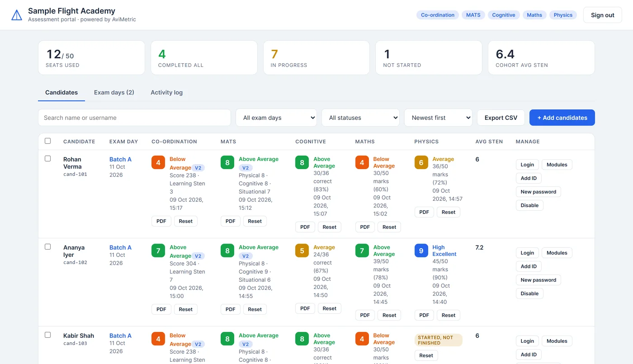Open Ananya Iyer's Batch A link

pyautogui.click(x=120, y=247)
